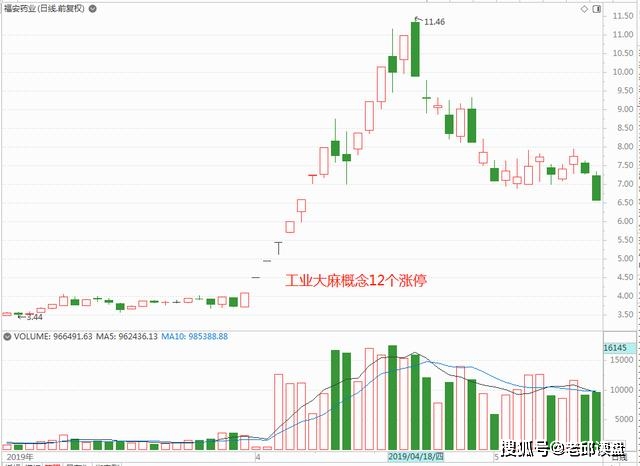Image resolution: width=640 pixels, height=466 pixels.
Task: Click the diamond icon at chart top-right
Action: tap(584, 9)
